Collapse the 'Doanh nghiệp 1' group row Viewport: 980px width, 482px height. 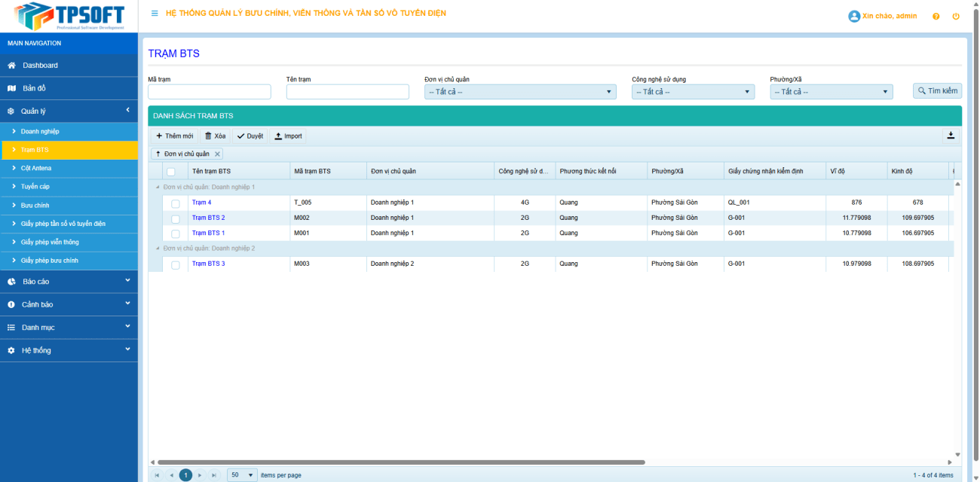tap(158, 187)
